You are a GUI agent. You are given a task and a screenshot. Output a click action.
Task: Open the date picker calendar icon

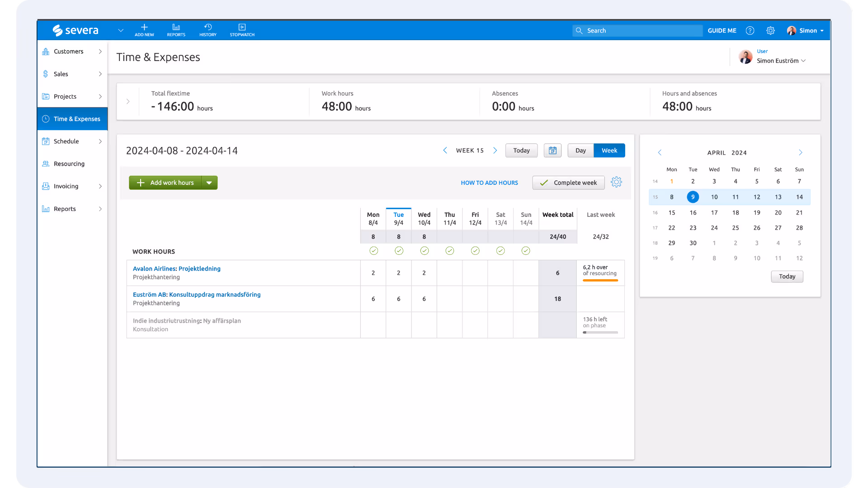click(x=552, y=150)
